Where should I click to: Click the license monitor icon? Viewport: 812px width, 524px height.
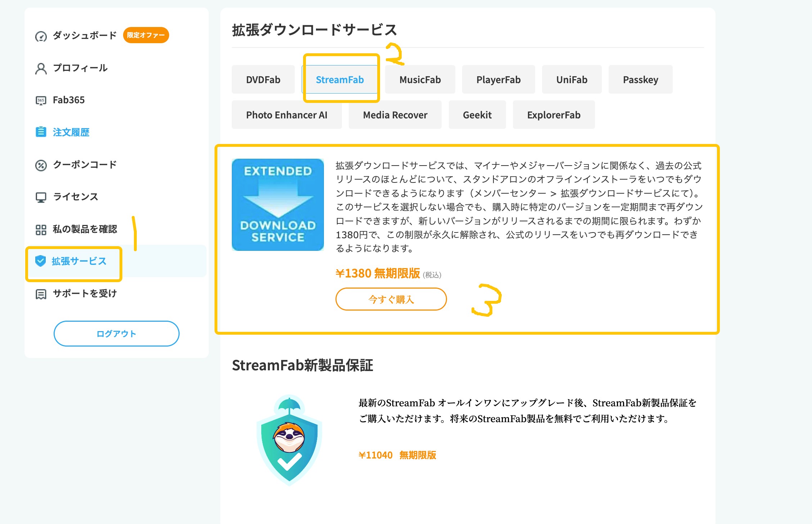[41, 197]
